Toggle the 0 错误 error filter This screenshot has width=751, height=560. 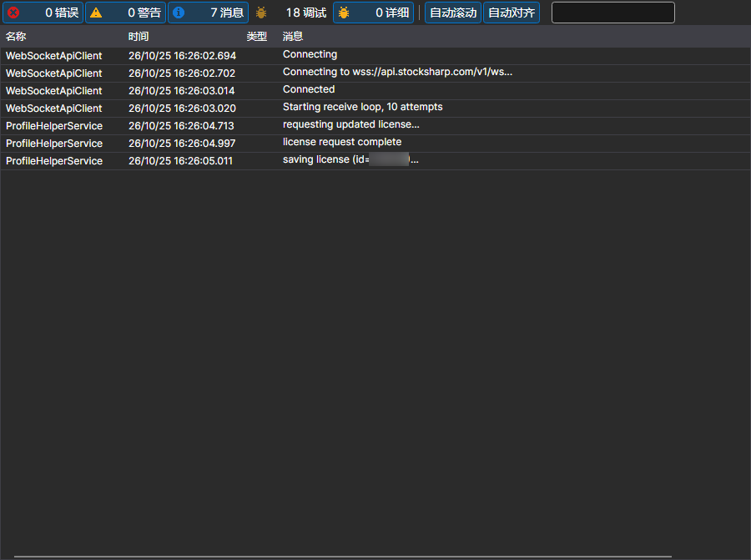(43, 13)
